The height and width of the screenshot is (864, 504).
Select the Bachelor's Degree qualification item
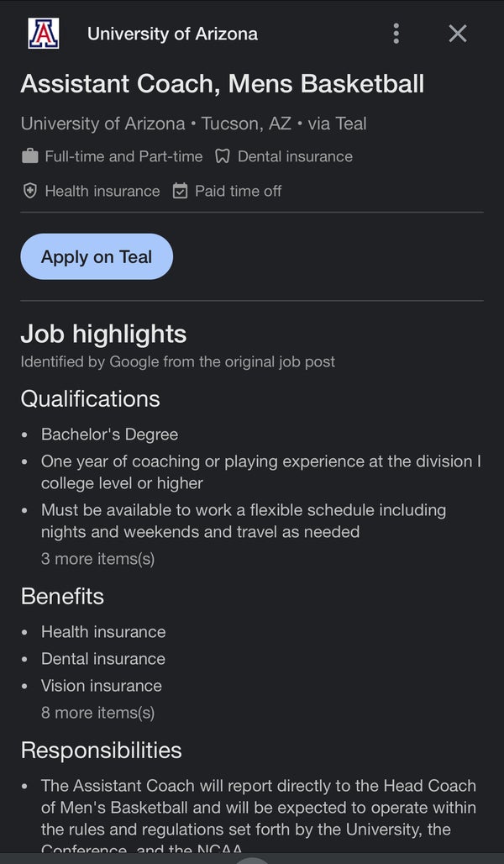point(109,435)
